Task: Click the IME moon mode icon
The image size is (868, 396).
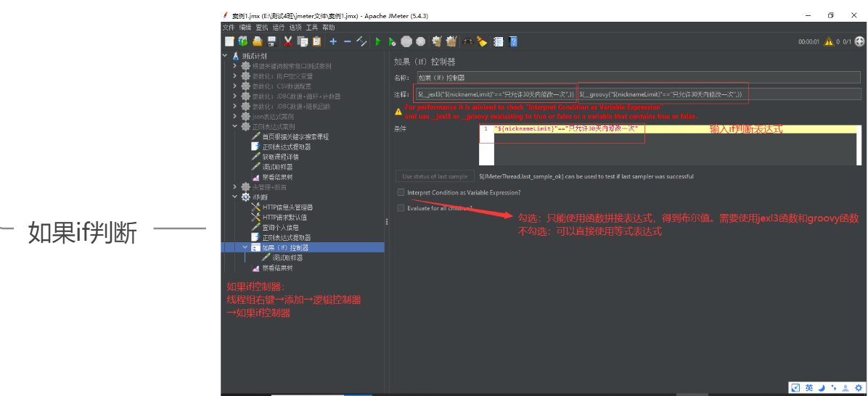Action: 822,387
